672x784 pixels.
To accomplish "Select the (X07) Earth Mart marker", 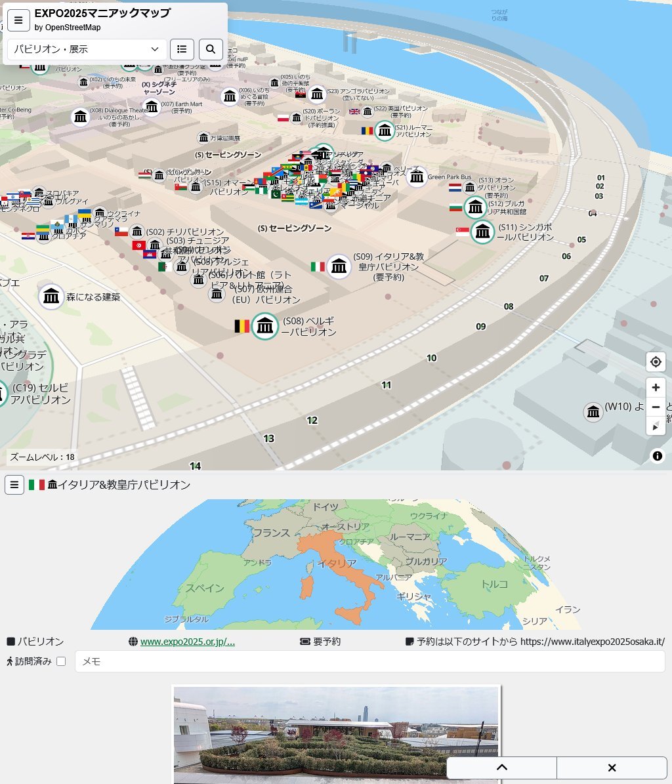I will [152, 107].
